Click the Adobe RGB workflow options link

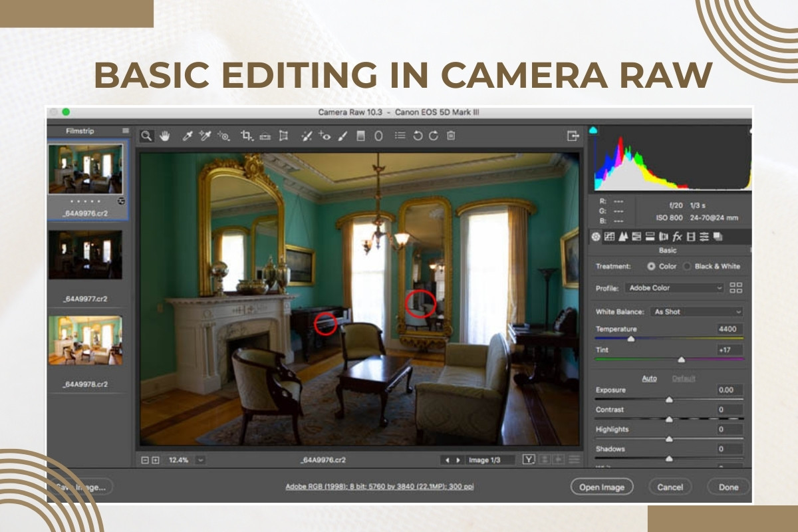point(380,487)
